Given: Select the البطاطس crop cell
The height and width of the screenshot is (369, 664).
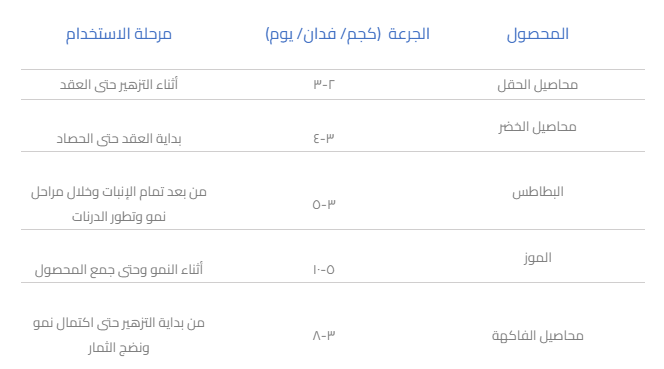Looking at the screenshot, I should click(x=537, y=192).
